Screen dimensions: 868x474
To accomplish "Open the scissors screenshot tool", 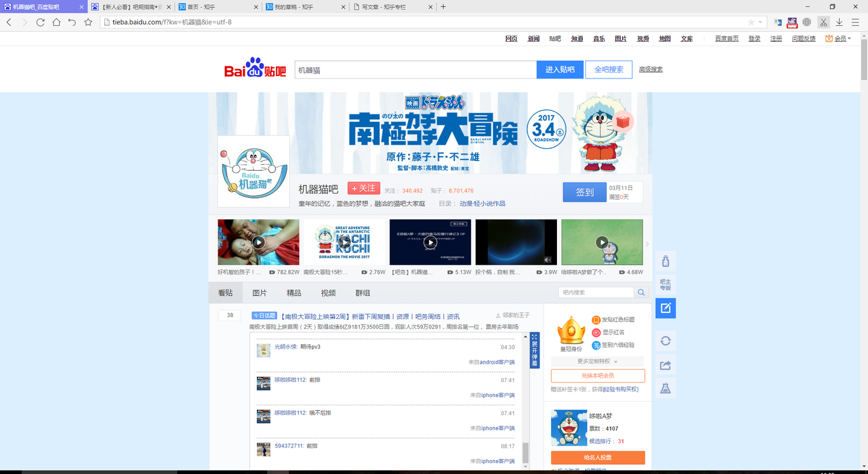I will click(823, 22).
